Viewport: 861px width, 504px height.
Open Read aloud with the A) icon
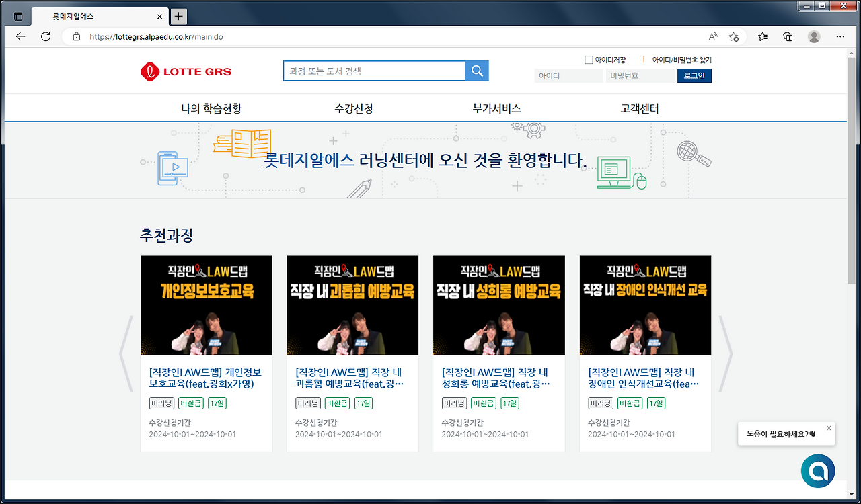pos(712,37)
